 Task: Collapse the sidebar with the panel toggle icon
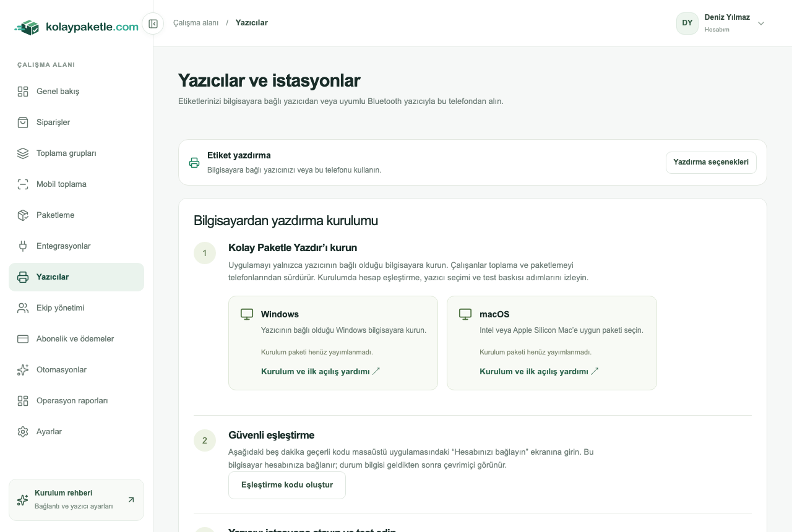point(153,24)
